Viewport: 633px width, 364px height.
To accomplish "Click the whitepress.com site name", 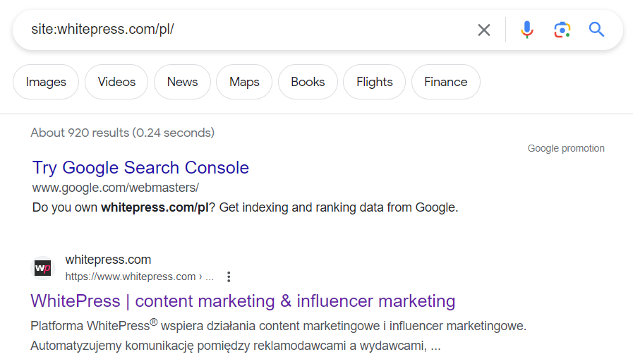I will [x=108, y=260].
